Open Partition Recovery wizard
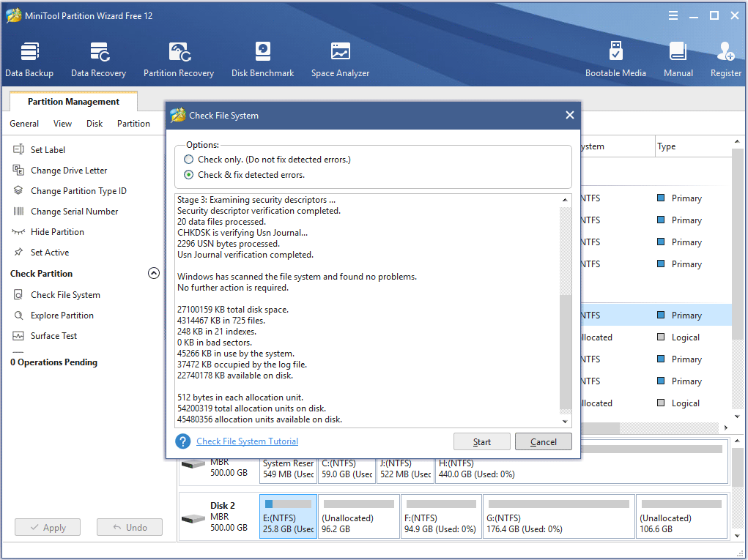The image size is (748, 560). click(x=179, y=60)
